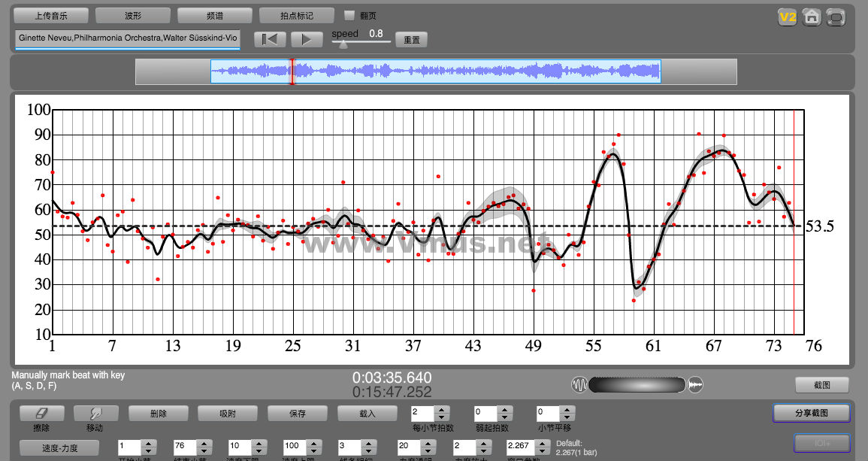Click the 保存 save button
This screenshot has height=461, width=868.
[297, 413]
